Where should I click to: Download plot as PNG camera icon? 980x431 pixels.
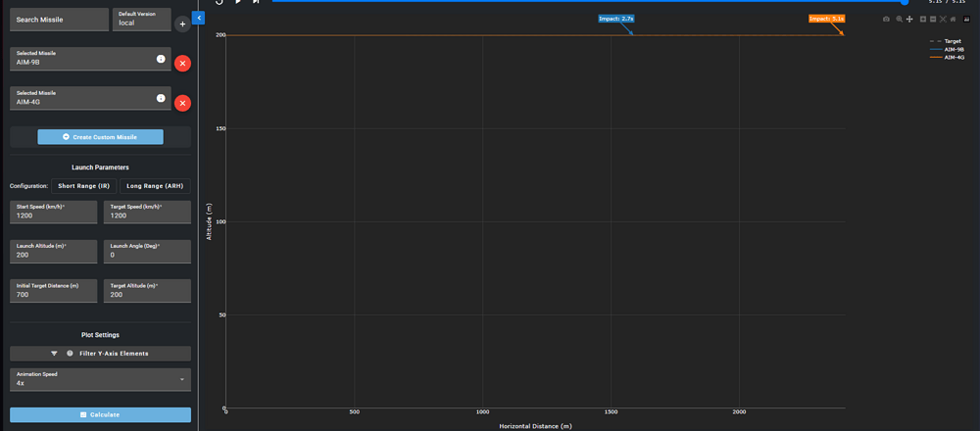pos(886,20)
